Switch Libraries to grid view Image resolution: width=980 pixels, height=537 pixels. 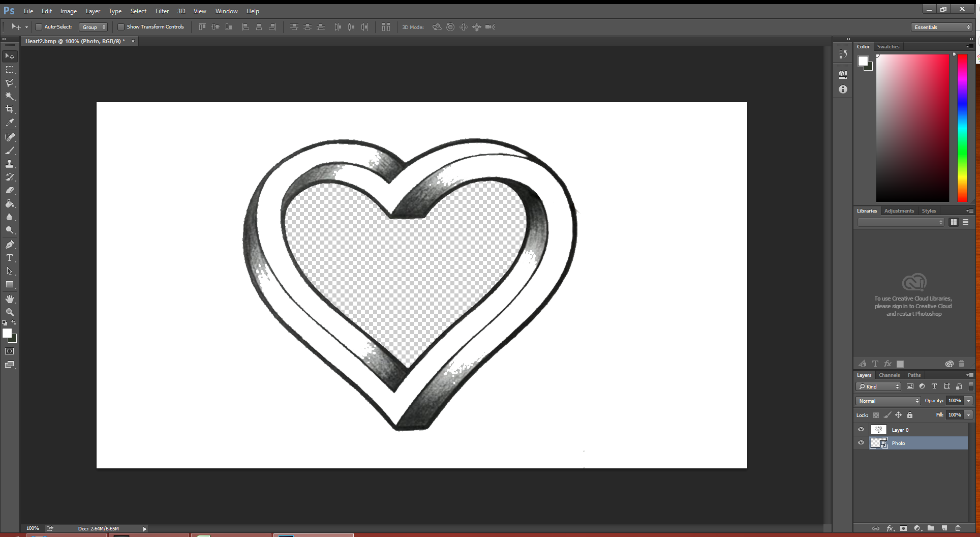pos(954,222)
